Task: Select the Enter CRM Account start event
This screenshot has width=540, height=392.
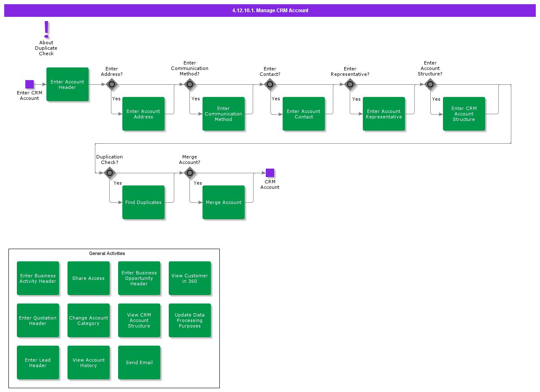Action: (x=30, y=84)
